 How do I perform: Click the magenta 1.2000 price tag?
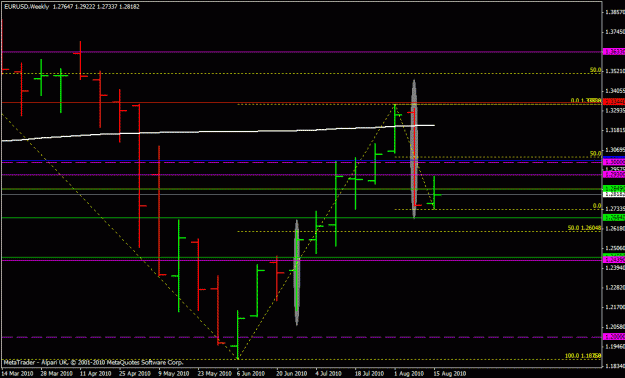[614, 337]
